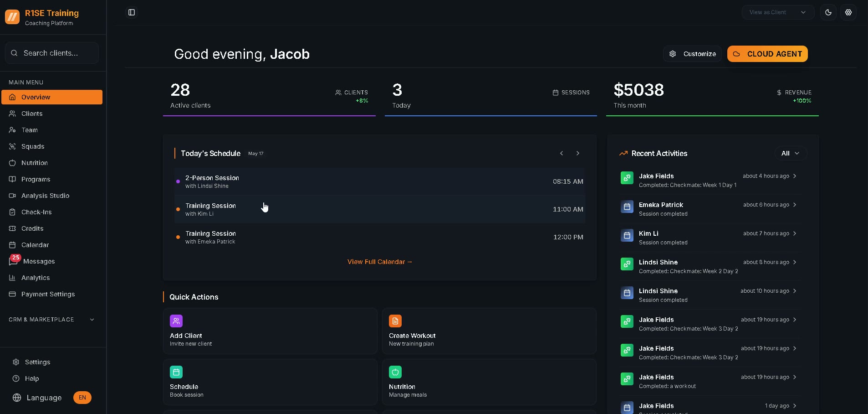Click the R1SE Training logo
The height and width of the screenshot is (414, 868).
coord(12,17)
